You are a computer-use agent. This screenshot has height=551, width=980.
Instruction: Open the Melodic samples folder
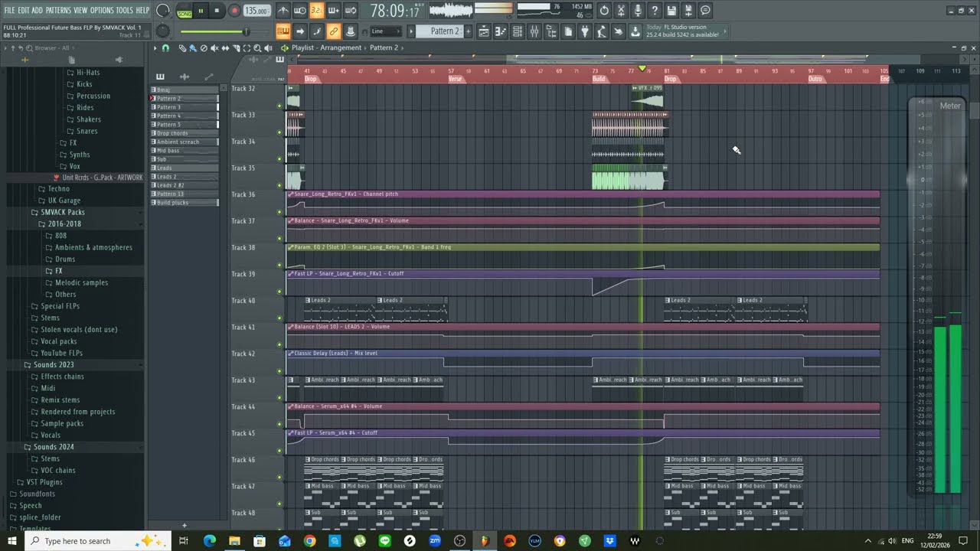tap(81, 282)
